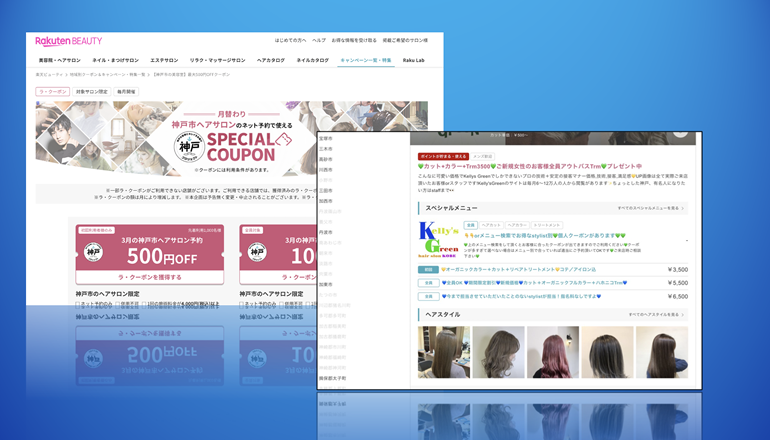Image resolution: width=770 pixels, height=440 pixels.
Task: Open fifth hairstyle photo, brown straight hair
Action: pyautogui.click(x=662, y=352)
